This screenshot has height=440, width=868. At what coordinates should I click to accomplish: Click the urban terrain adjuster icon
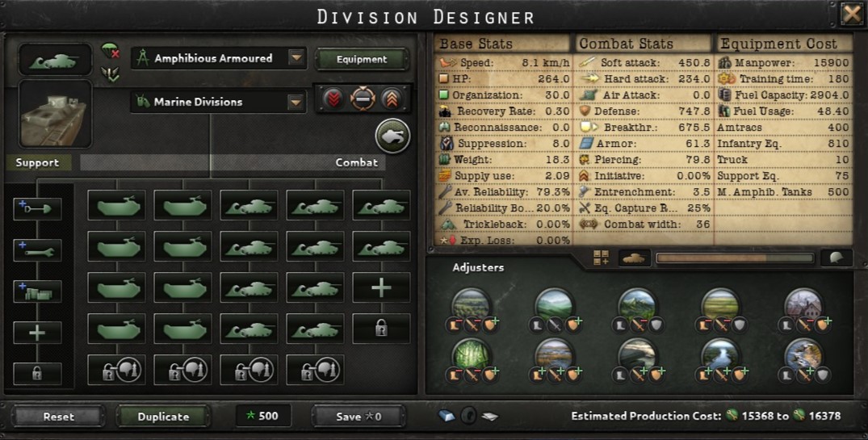[803, 304]
